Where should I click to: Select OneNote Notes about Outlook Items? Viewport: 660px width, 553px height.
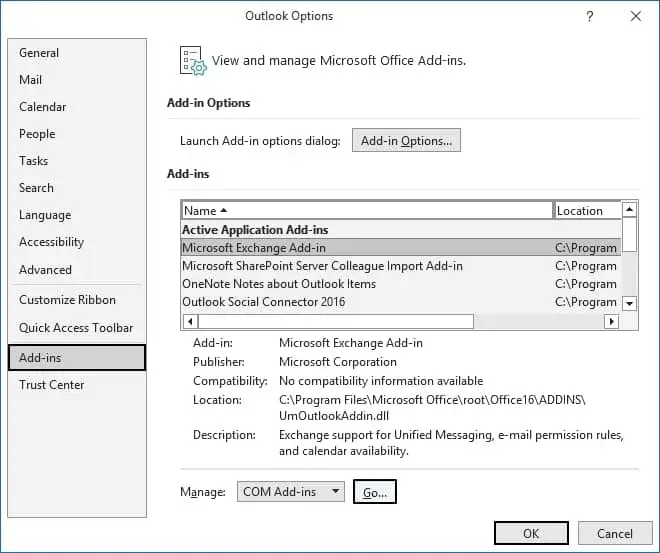(x=279, y=284)
